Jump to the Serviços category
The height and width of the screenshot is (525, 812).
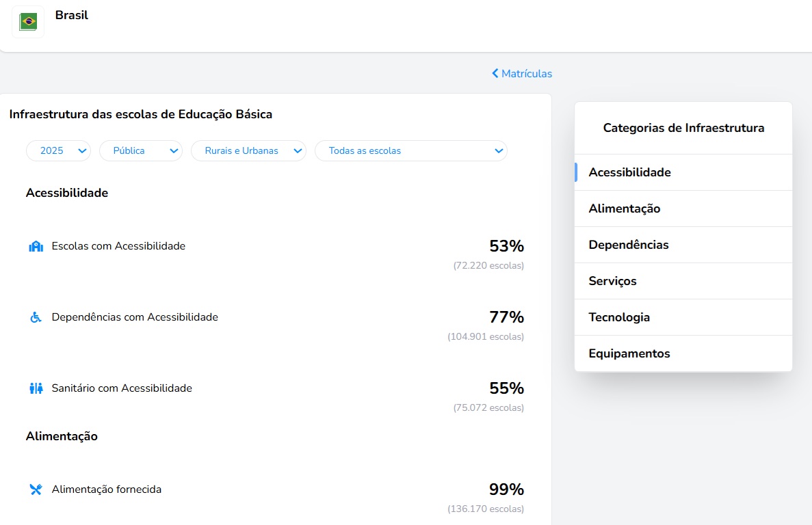(612, 281)
